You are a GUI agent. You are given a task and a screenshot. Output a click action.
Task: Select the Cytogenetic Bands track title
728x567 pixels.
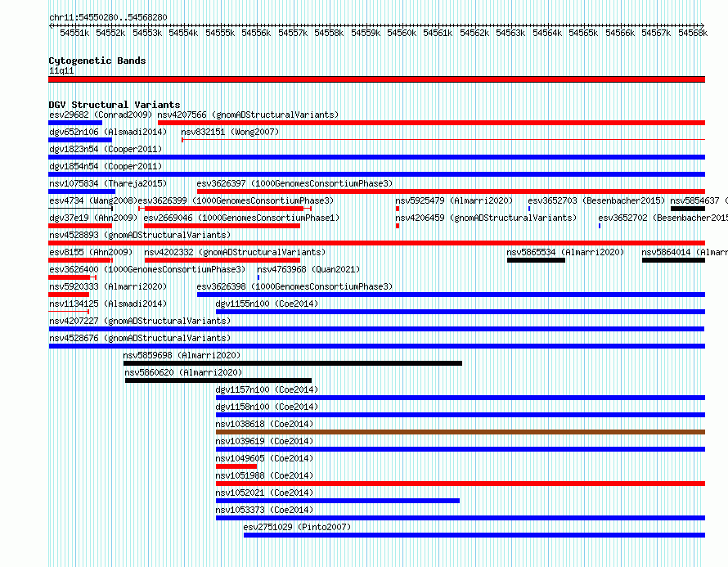[x=97, y=61]
